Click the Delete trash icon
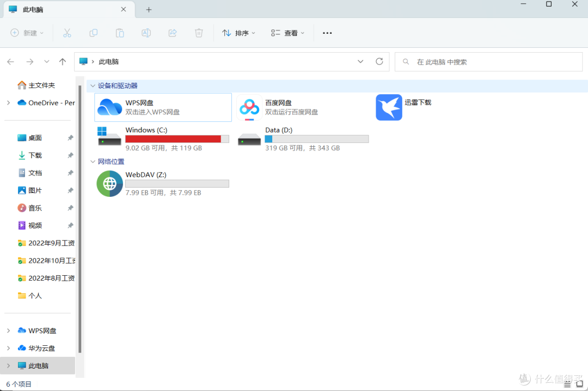Image resolution: width=588 pixels, height=391 pixels. (199, 33)
